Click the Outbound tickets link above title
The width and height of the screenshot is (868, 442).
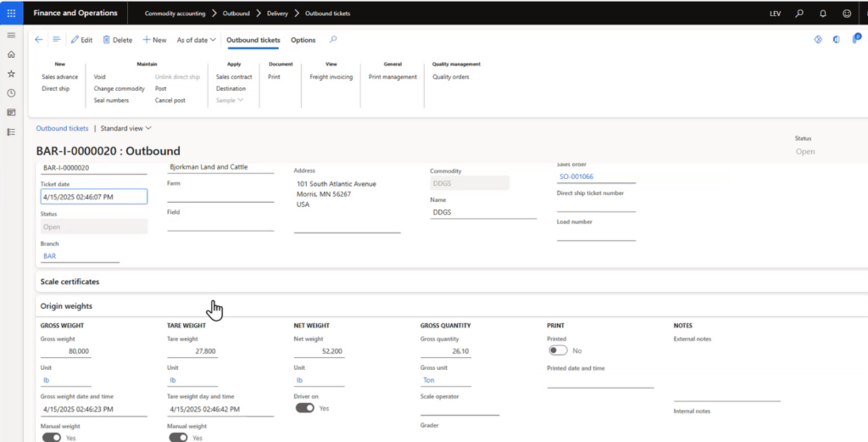(62, 128)
